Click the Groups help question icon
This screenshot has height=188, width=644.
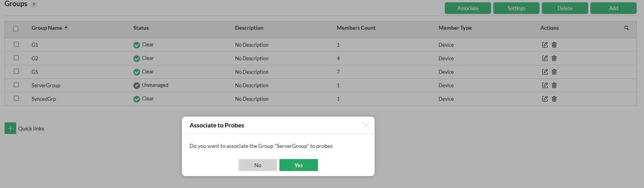34,5
